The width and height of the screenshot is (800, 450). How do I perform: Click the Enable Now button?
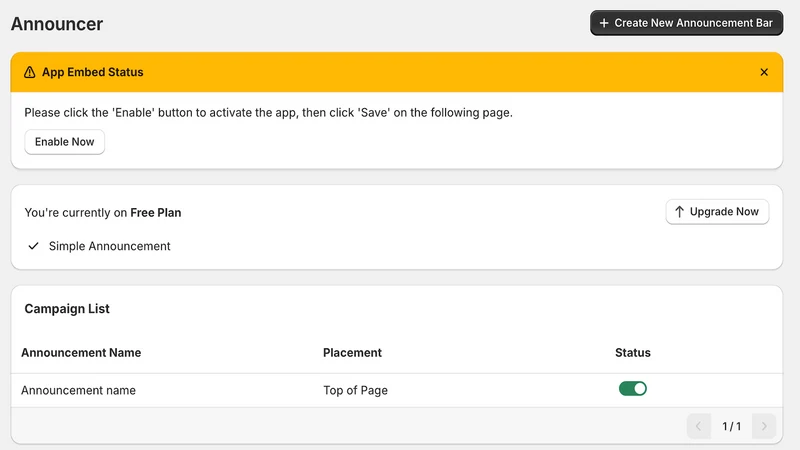[65, 142]
